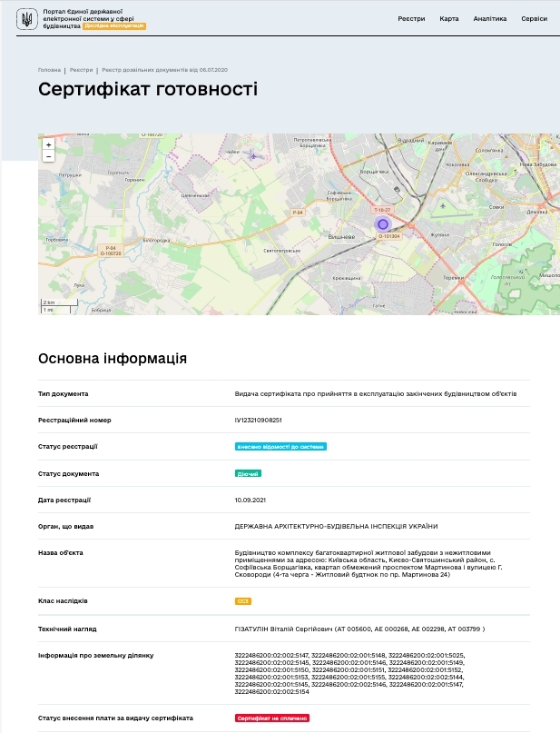Click the green Діючий status badge
This screenshot has width=560, height=733.
pyautogui.click(x=248, y=473)
